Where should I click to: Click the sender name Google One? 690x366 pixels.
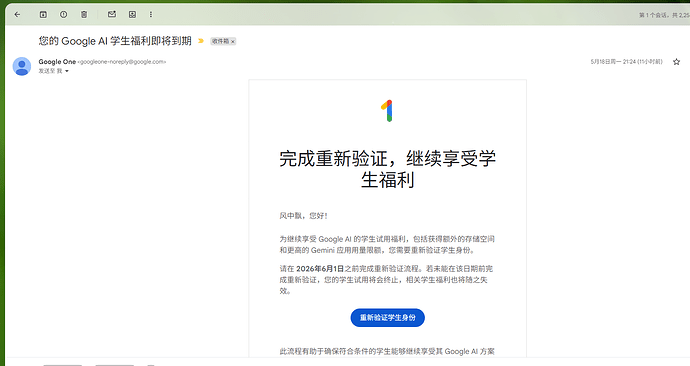pyautogui.click(x=57, y=62)
